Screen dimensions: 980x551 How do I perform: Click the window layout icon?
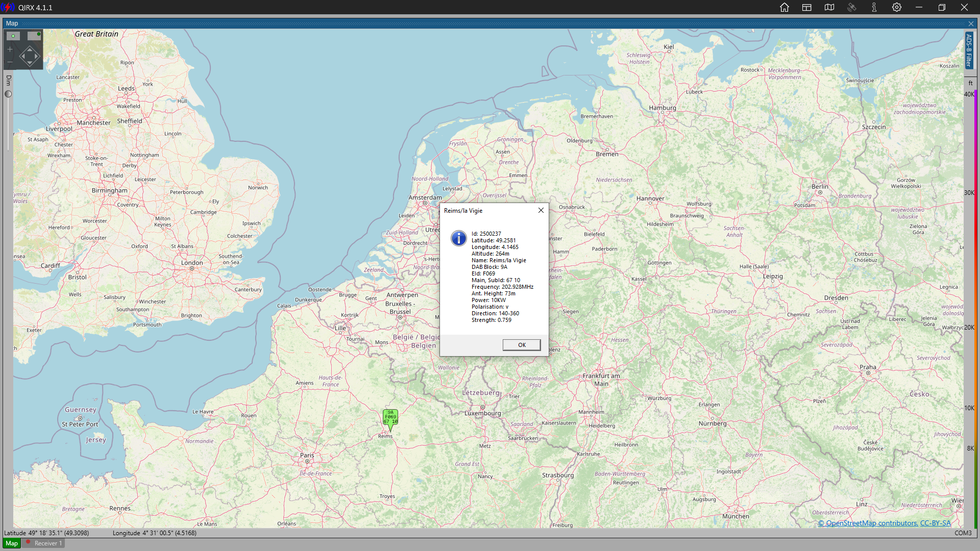(x=807, y=8)
